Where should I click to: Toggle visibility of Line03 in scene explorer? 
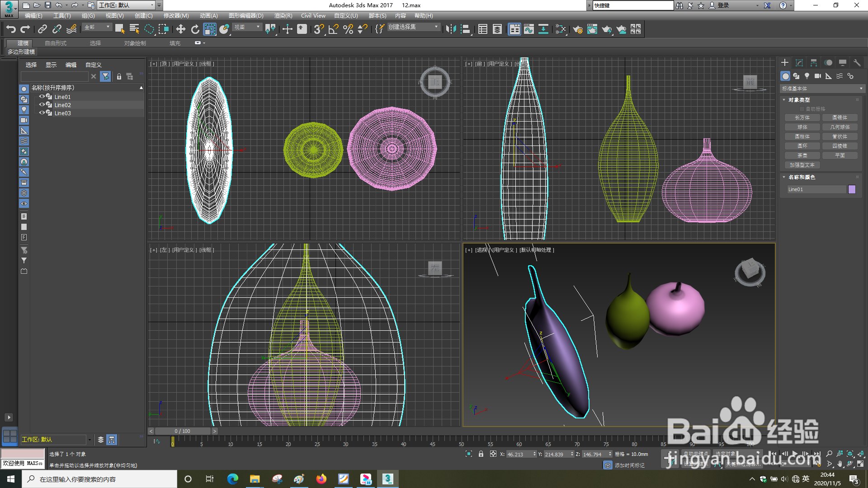tap(42, 113)
